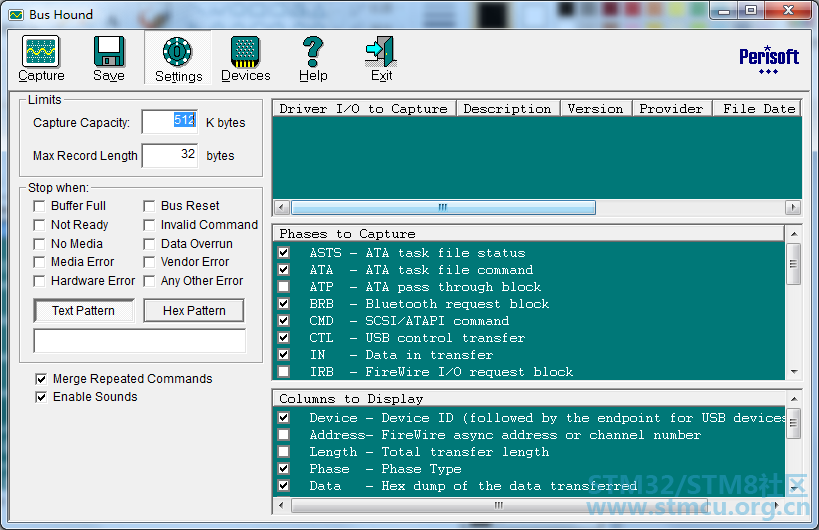819x530 pixels.
Task: Click Phases list scroll down arrow
Action: click(x=793, y=371)
